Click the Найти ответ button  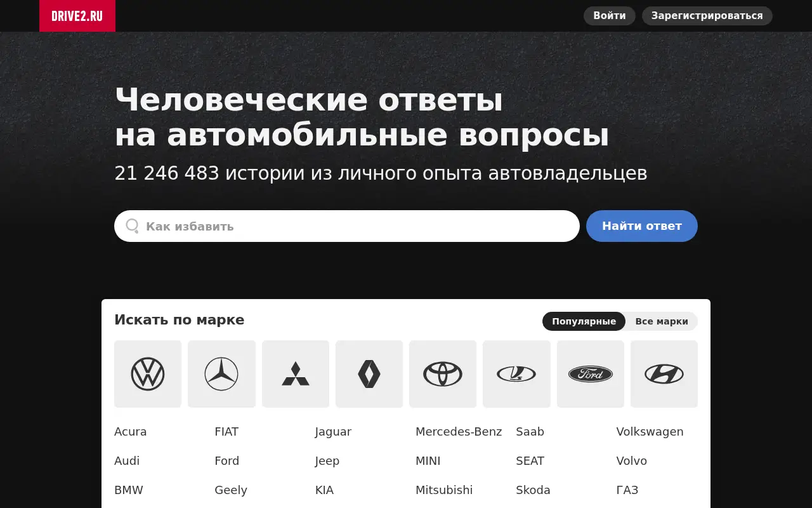(x=642, y=226)
